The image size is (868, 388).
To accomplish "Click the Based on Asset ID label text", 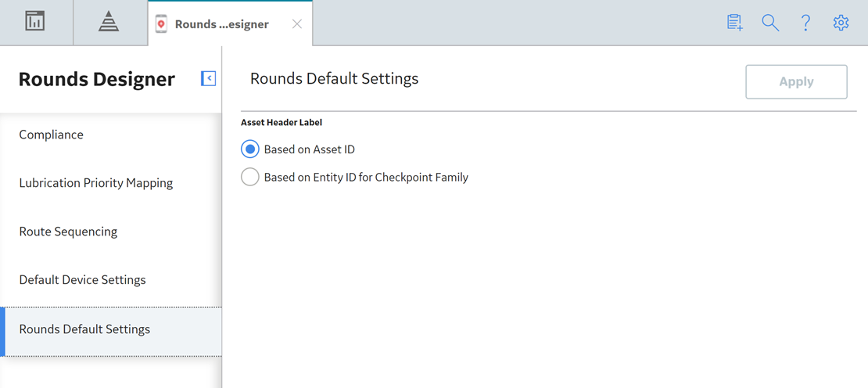I will (310, 149).
